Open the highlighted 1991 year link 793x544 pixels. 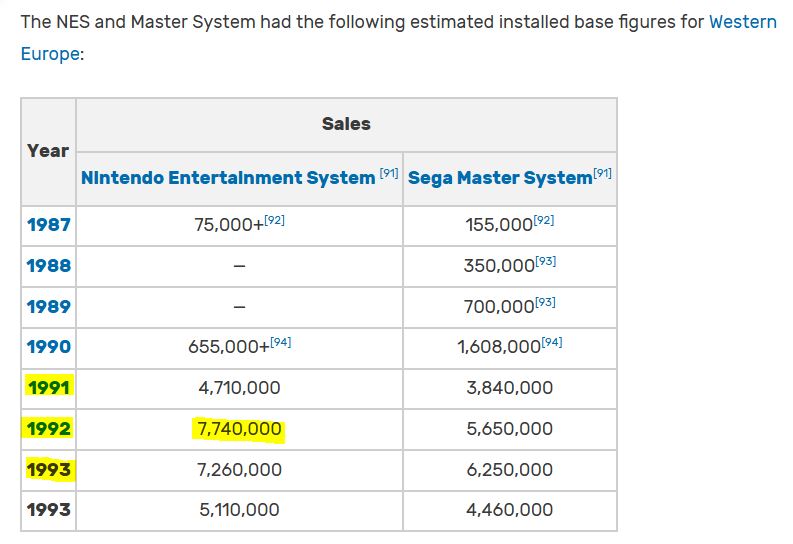49,388
